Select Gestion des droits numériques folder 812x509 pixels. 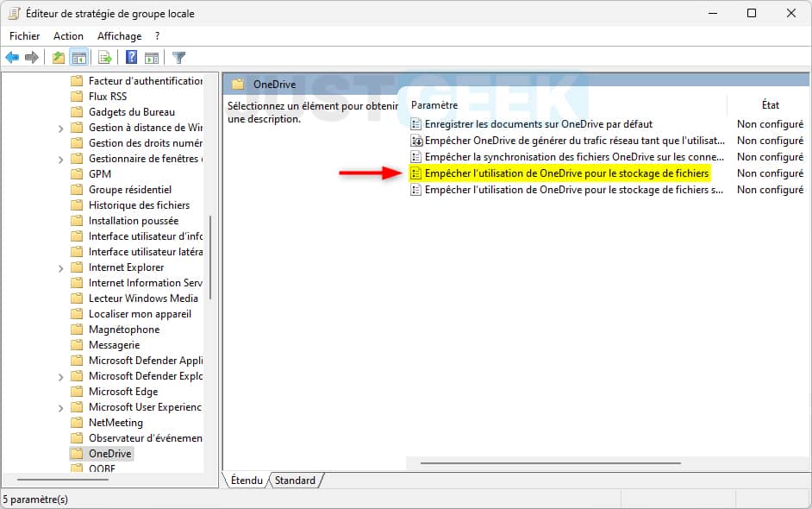click(146, 143)
